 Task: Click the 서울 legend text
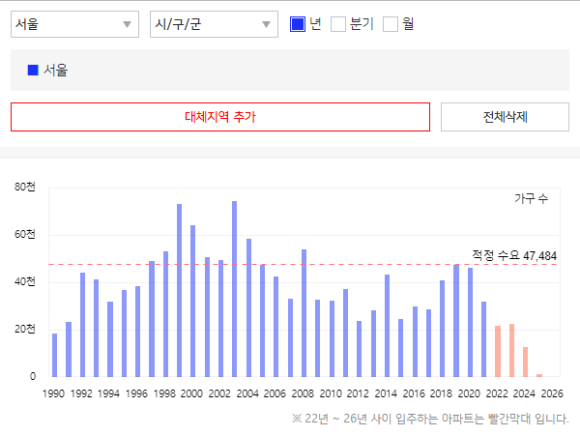point(56,70)
